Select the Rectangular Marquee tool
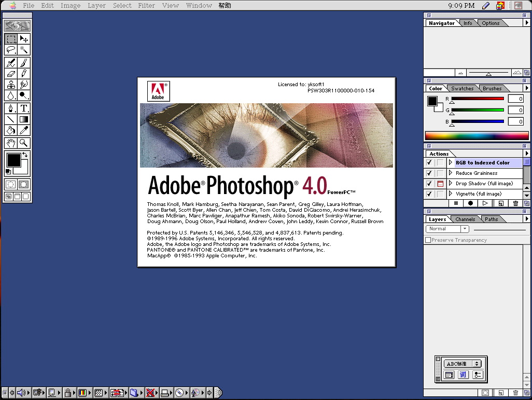The image size is (532, 400). point(11,39)
